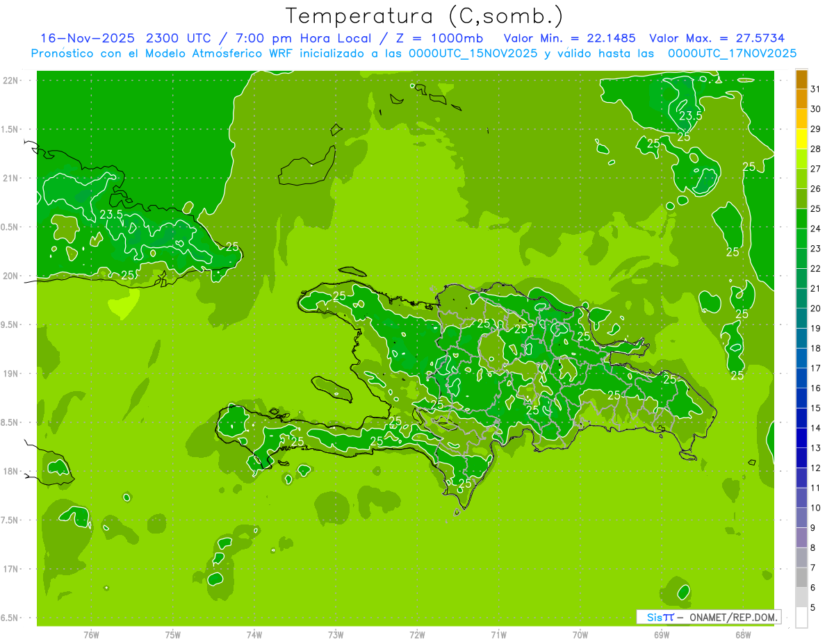Click the '72W' longitude axis label
Viewport: 834px width, 644px height.
[417, 635]
